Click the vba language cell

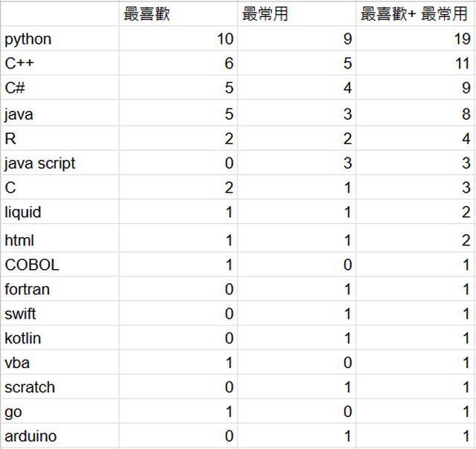pos(59,363)
